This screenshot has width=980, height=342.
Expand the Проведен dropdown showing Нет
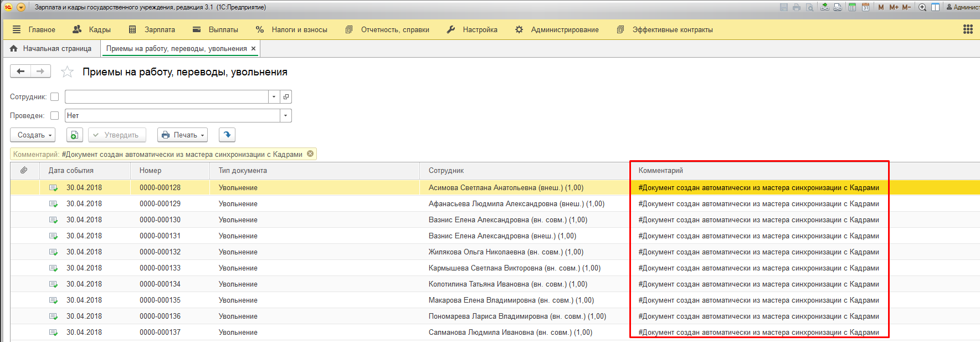tap(285, 116)
